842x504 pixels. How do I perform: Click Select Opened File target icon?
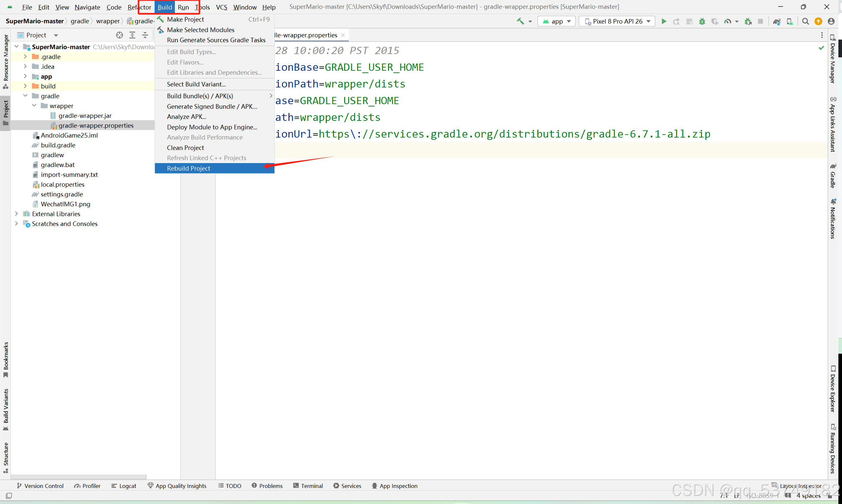(x=119, y=35)
